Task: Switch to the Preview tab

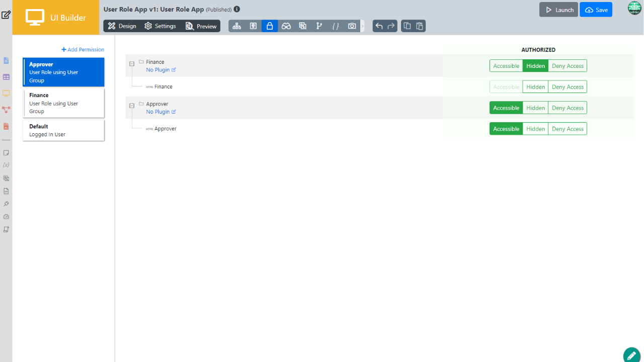Action: tap(201, 26)
